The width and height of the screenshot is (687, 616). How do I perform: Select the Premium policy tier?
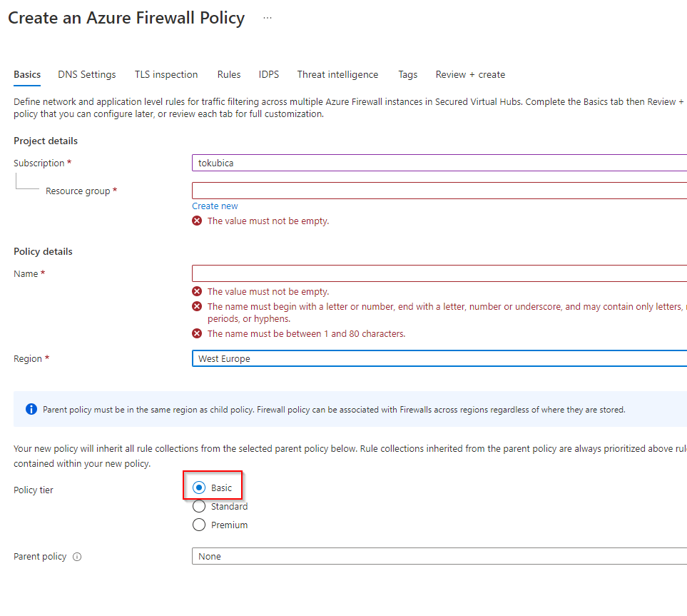[200, 525]
